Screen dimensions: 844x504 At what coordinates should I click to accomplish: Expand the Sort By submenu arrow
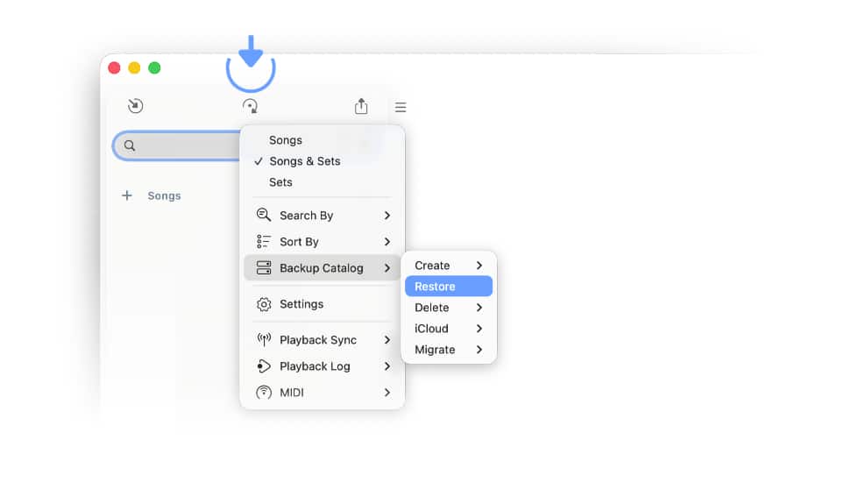coord(387,242)
